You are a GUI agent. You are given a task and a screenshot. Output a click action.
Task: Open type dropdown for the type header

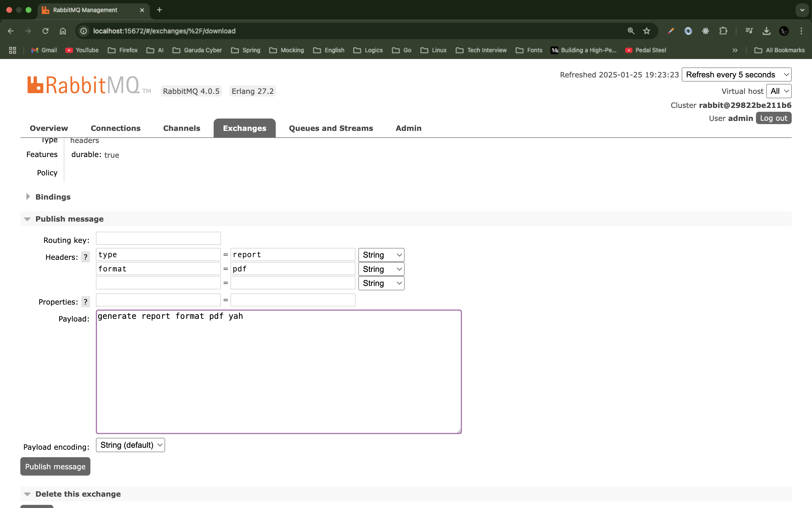coord(381,255)
